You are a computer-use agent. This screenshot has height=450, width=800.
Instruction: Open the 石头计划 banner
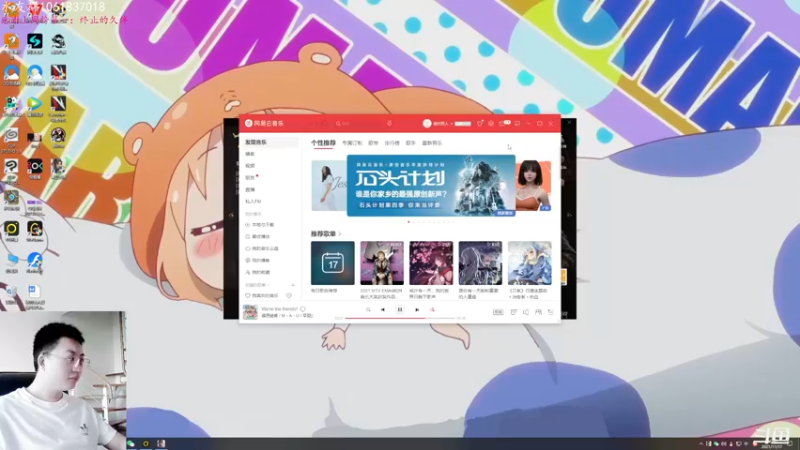pos(431,186)
